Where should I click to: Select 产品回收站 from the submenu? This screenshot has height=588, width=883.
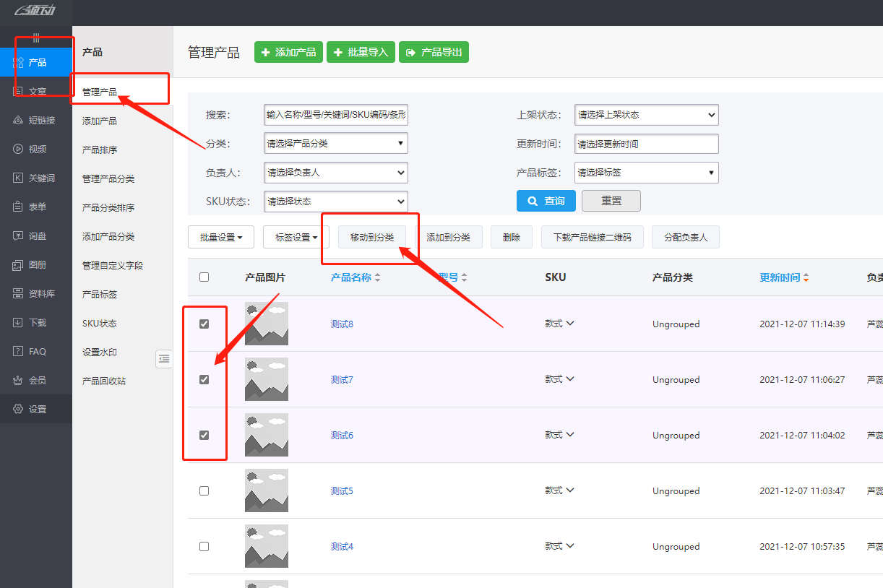click(x=104, y=381)
